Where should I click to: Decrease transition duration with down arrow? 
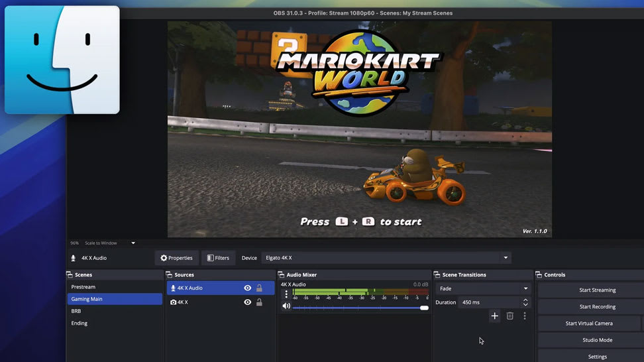(x=525, y=305)
